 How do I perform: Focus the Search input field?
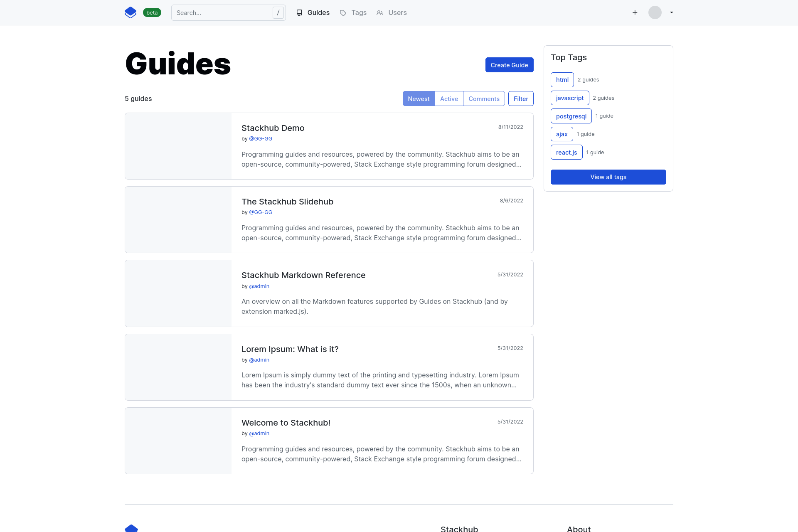tap(222, 13)
